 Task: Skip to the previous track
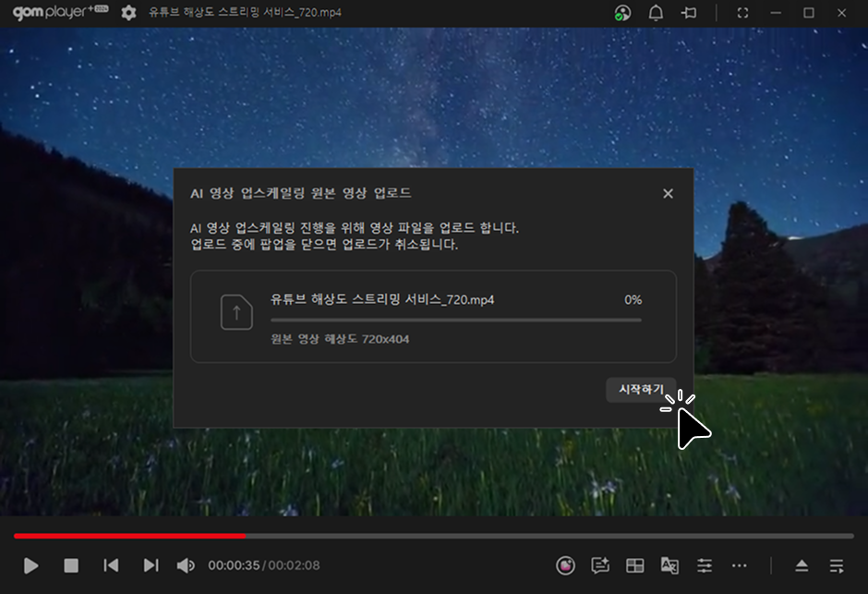(111, 565)
